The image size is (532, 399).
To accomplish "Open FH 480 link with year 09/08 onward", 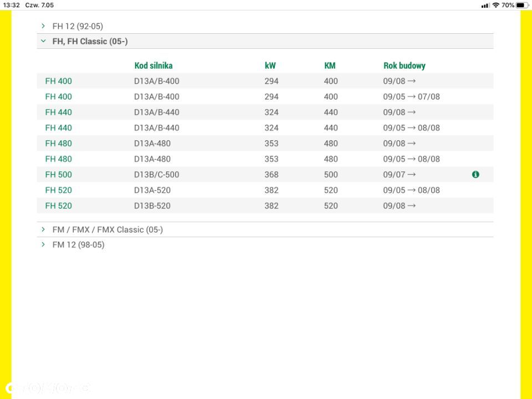I will (x=58, y=144).
